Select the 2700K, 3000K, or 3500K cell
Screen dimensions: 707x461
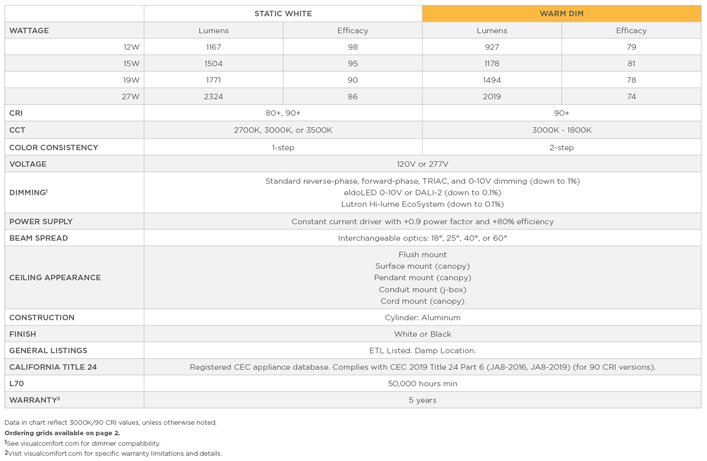pos(283,130)
